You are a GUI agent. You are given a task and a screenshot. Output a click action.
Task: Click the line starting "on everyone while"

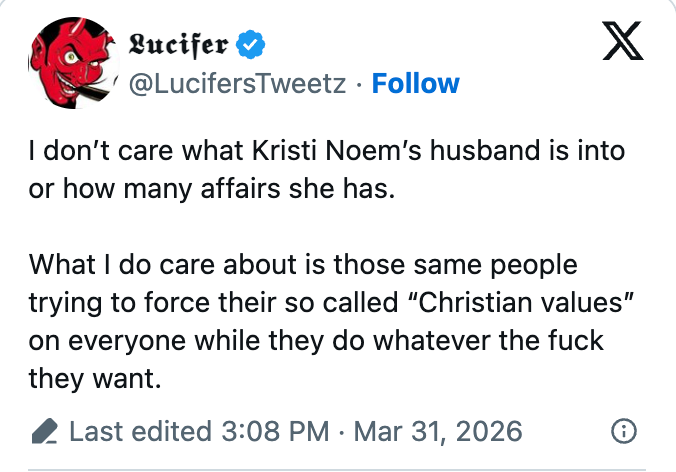coord(160,340)
